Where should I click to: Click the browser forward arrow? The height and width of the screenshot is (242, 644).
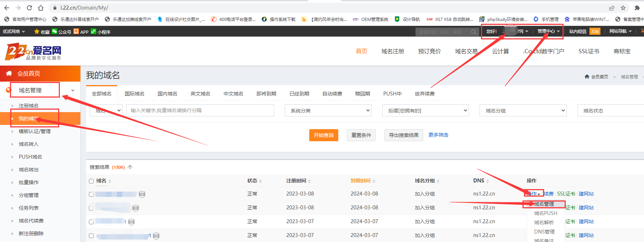18,8
